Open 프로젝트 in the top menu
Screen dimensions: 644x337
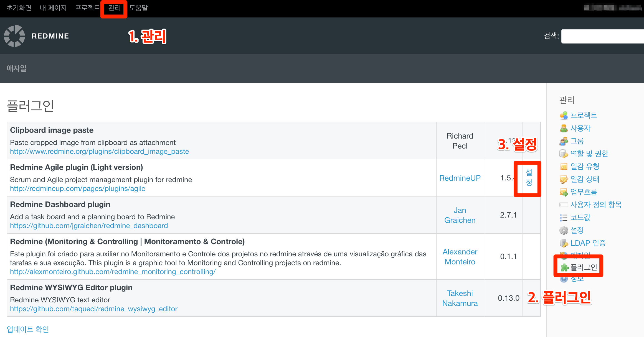point(87,8)
